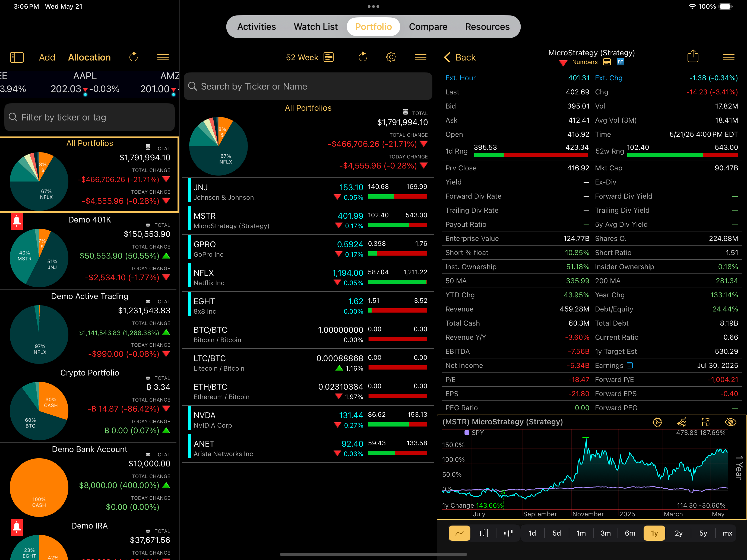Tap the AAPL ticker in scrolling tape
Screen dimensions: 747x560
coord(85,83)
